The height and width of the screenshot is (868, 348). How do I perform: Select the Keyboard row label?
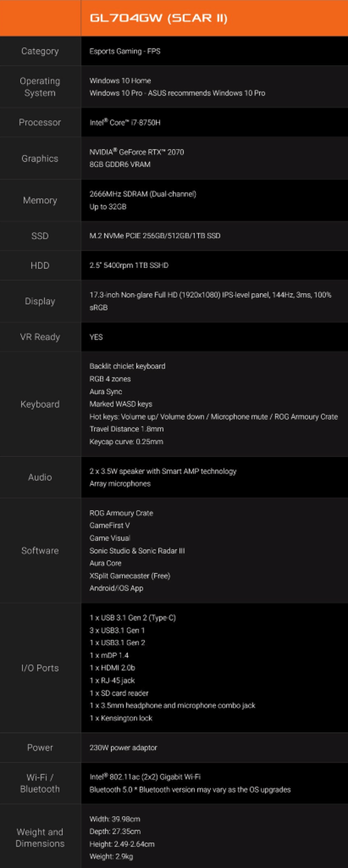[x=40, y=404]
